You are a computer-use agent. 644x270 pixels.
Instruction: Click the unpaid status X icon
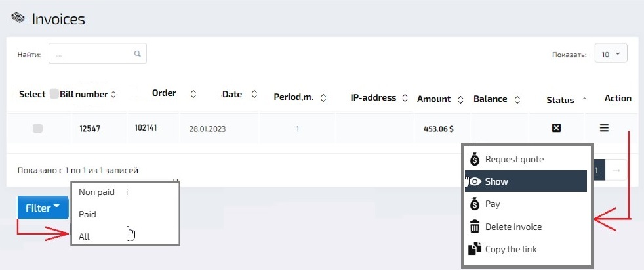(x=556, y=128)
